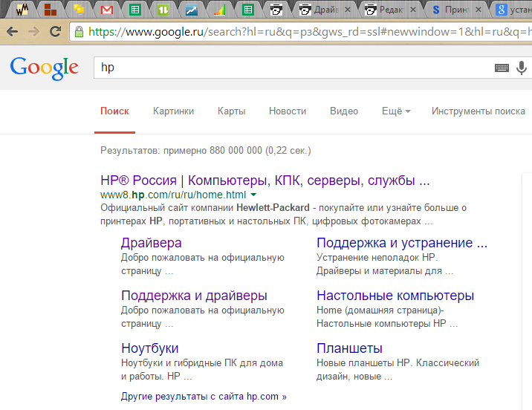
Task: Close the Редак tab
Action: 413,10
